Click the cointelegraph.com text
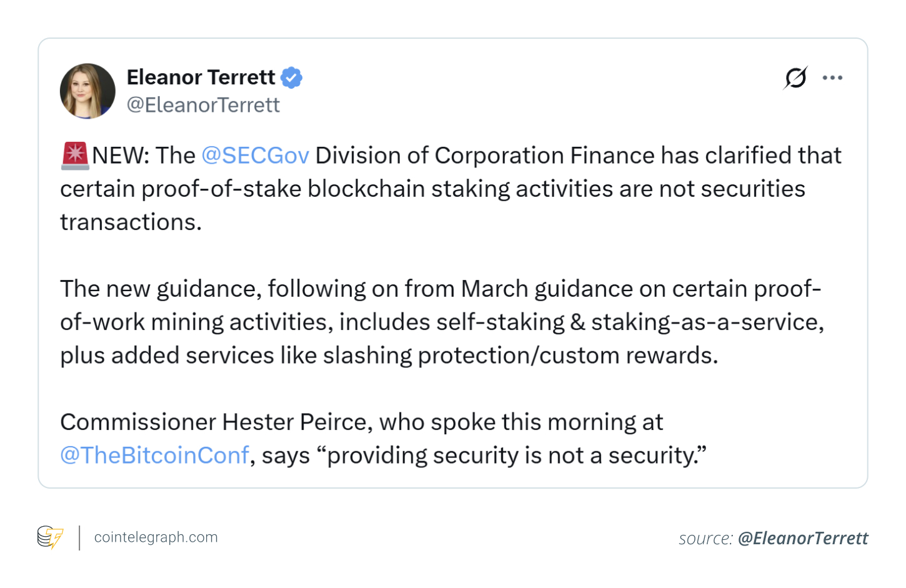 coord(156,537)
